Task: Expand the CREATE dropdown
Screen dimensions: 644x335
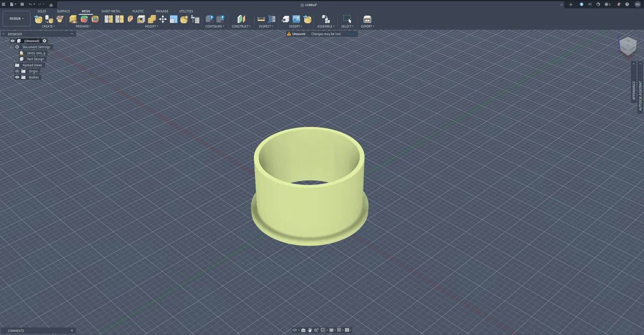Action: [48, 26]
